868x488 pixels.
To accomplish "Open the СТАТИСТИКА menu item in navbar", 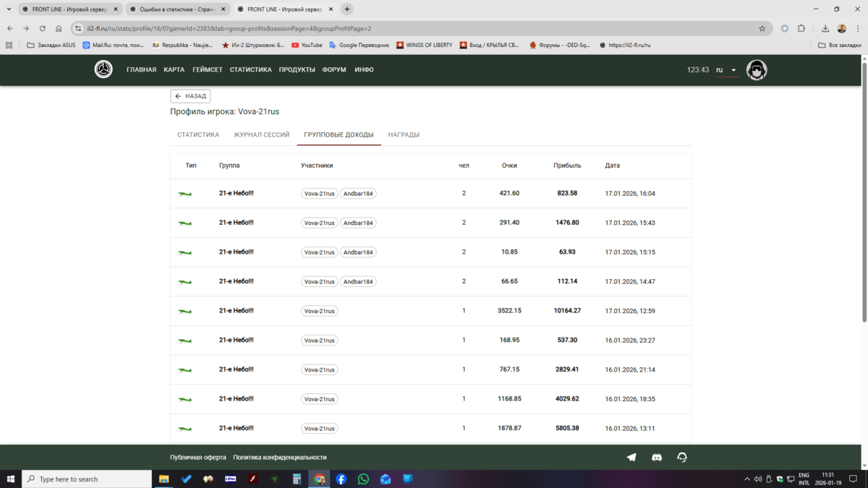I will pyautogui.click(x=250, y=70).
